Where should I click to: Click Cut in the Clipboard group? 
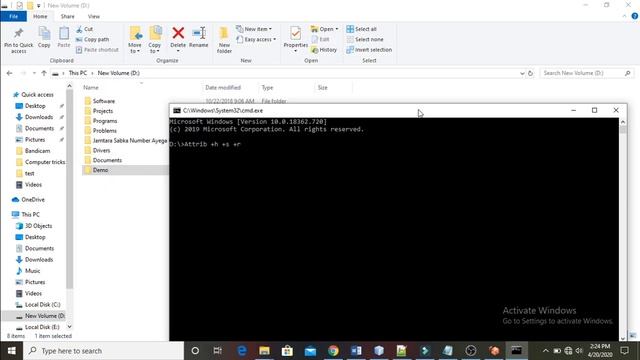click(x=84, y=29)
